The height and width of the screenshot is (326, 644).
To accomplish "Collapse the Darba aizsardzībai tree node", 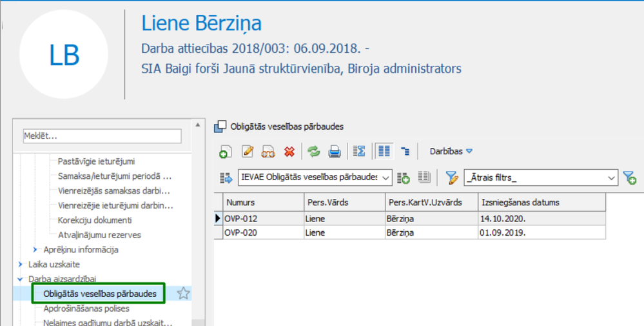I will 20,279.
